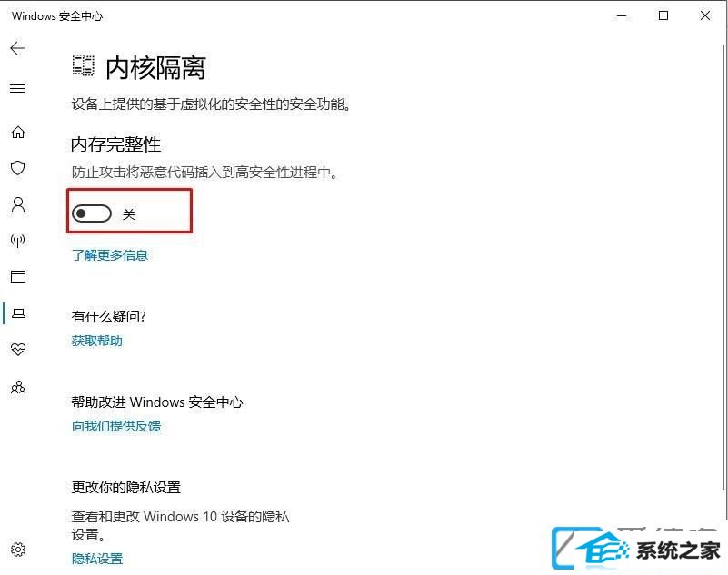Open Virus & threat protection shield icon
This screenshot has width=728, height=575.
[18, 168]
